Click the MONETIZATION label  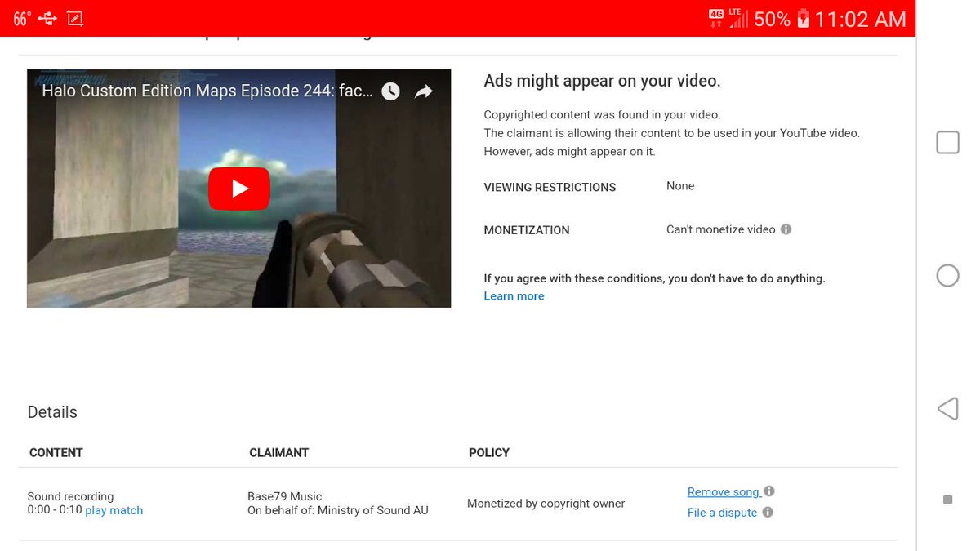click(x=527, y=230)
